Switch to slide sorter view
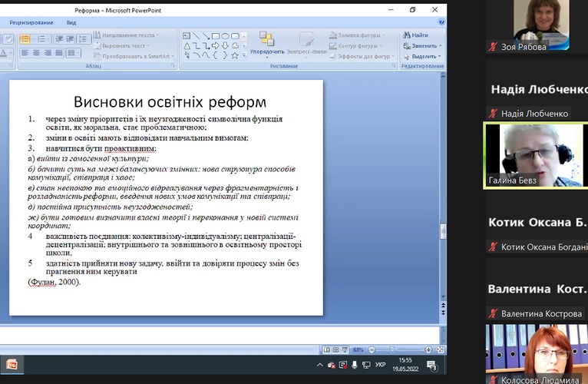This screenshot has height=384, width=588. (335, 349)
